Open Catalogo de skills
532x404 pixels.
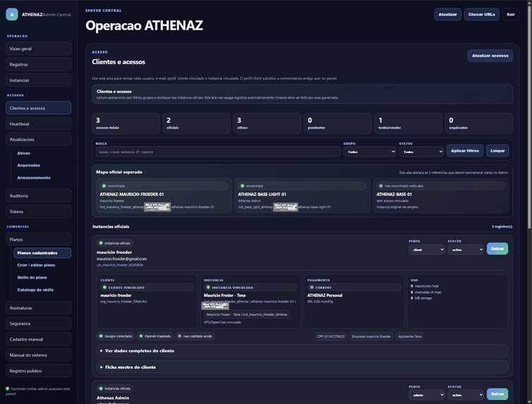[36, 290]
